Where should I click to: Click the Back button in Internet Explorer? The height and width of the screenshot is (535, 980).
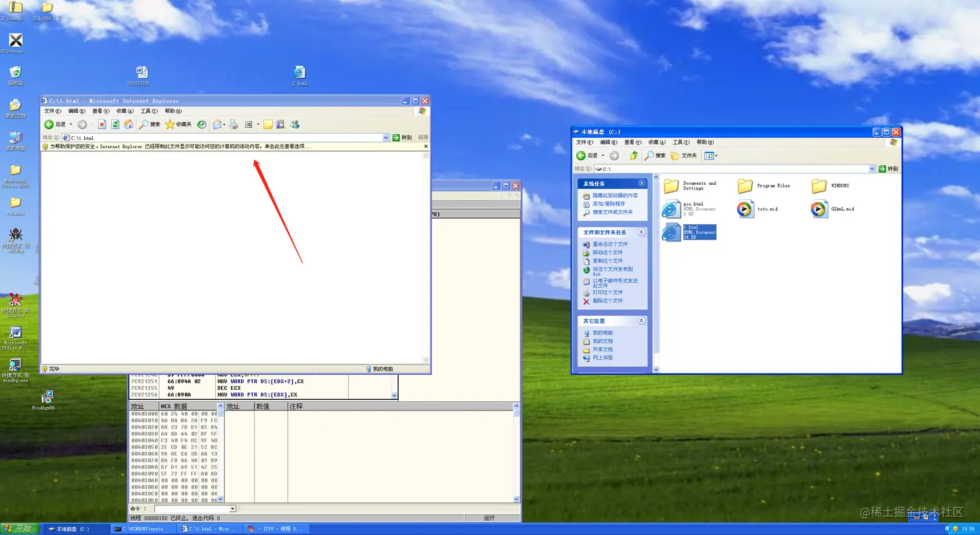pos(54,125)
